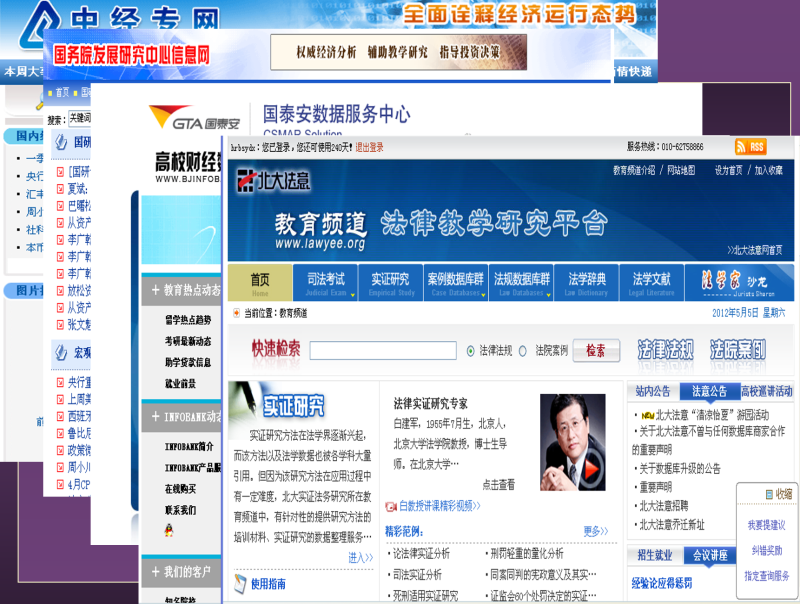Click the 北大法意 logo in the banner

(273, 181)
